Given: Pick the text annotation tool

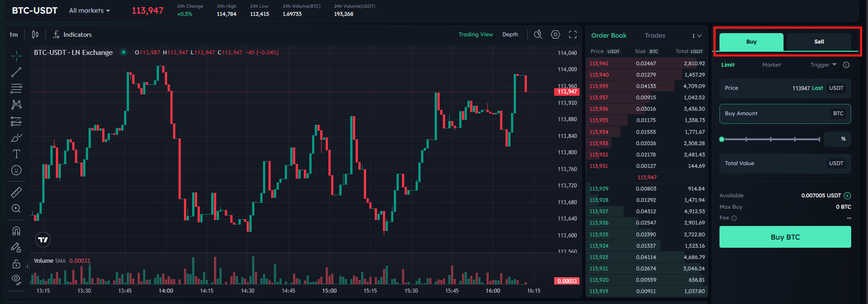Looking at the screenshot, I should [16, 154].
